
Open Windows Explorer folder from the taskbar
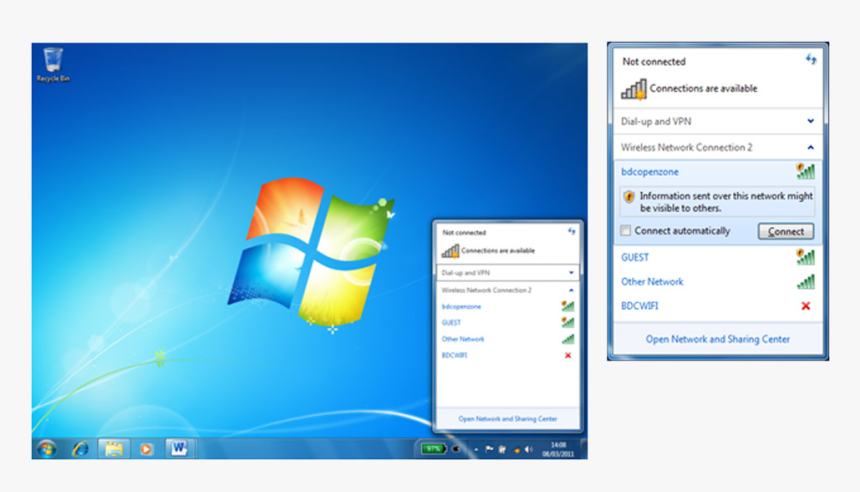pos(114,449)
